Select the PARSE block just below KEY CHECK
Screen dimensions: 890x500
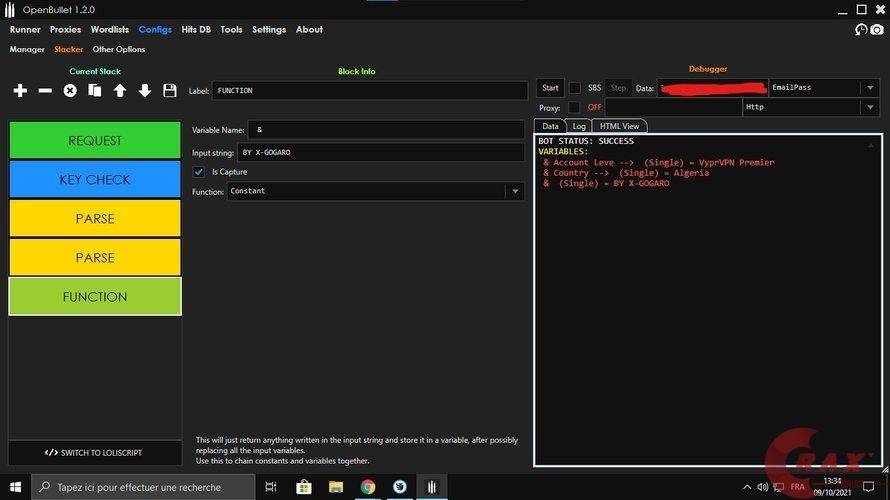pyautogui.click(x=95, y=219)
